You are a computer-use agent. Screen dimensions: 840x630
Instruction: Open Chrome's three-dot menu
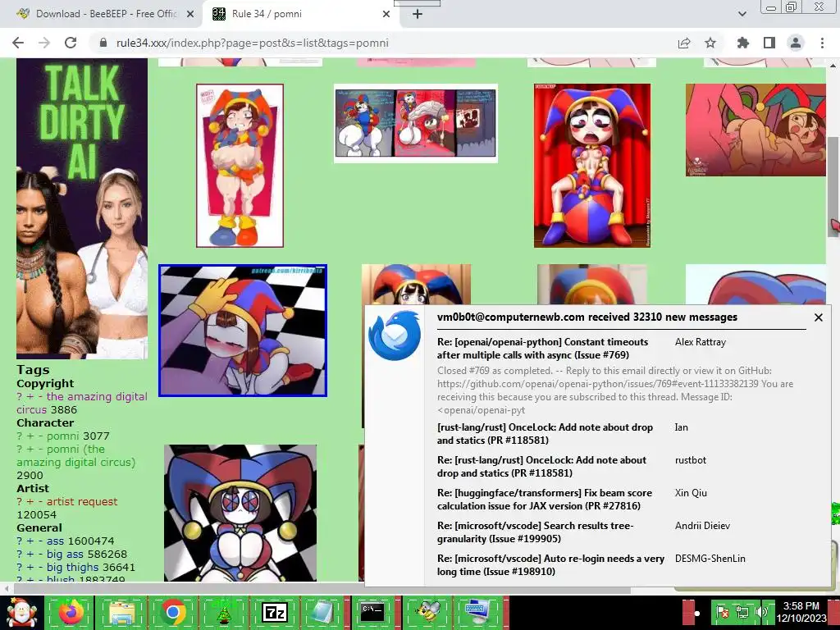point(822,43)
